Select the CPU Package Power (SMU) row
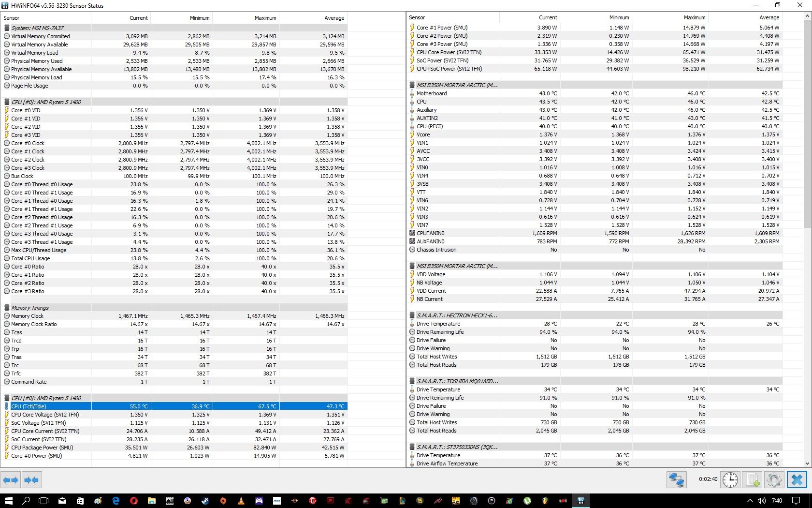This screenshot has width=812, height=508. coord(174,448)
